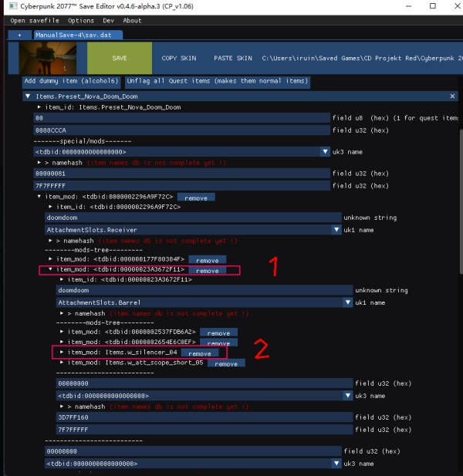Image resolution: width=463 pixels, height=476 pixels.
Task: Switch to ManualSave-4\sav.dat tab
Action: pos(78,35)
